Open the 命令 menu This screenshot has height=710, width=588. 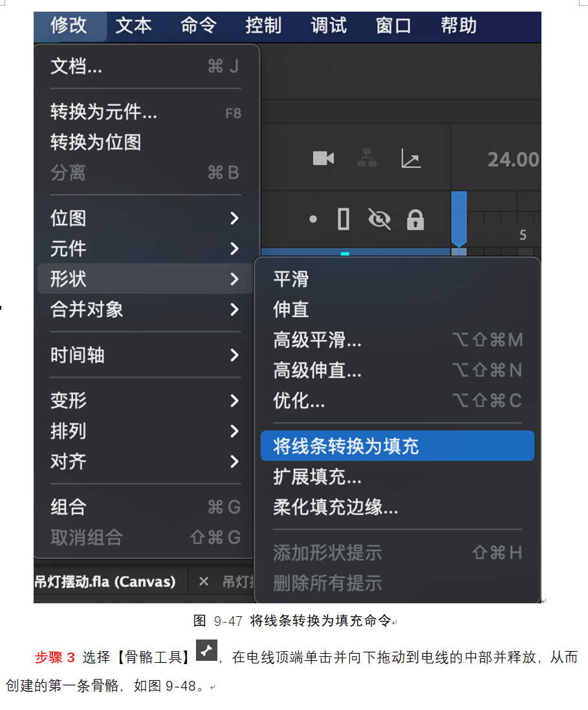point(199,25)
